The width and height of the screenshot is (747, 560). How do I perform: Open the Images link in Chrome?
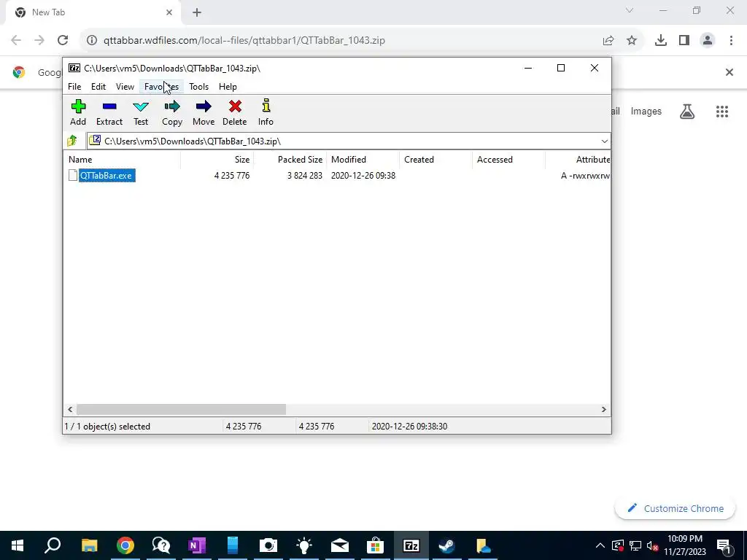click(646, 112)
